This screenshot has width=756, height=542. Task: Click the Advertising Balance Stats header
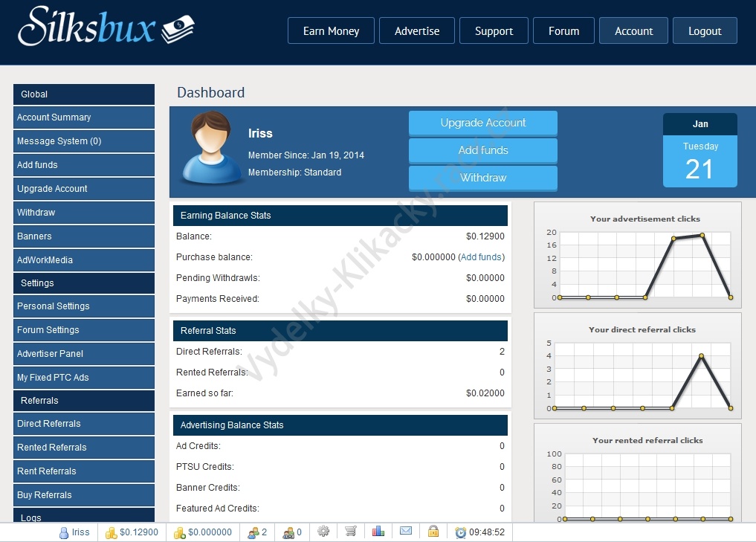(340, 425)
